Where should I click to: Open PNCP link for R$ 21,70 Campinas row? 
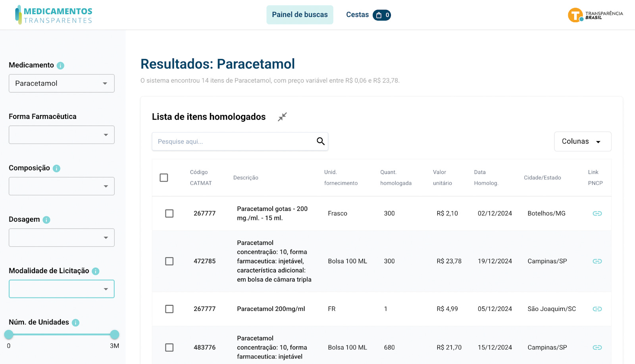tap(597, 347)
